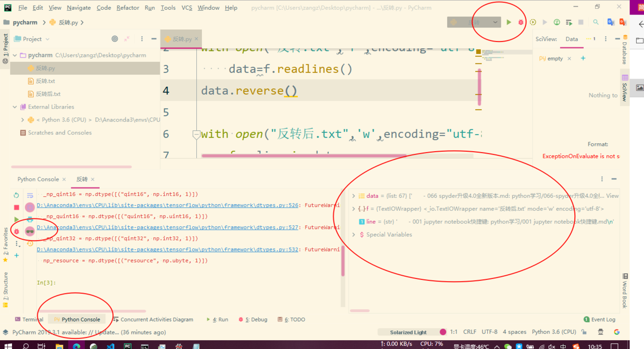Switch to the Python Console tab at top

coord(38,179)
